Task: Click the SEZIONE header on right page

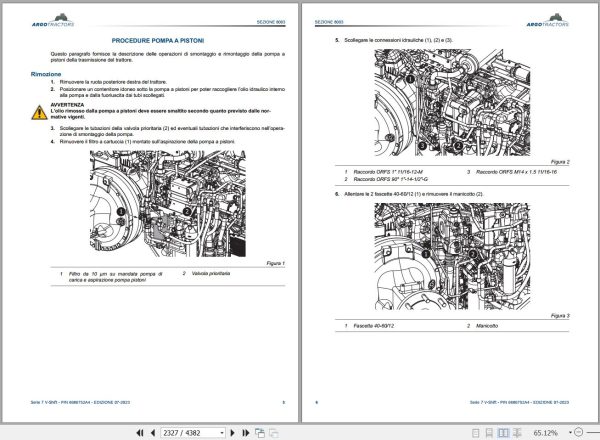Action: 329,22
